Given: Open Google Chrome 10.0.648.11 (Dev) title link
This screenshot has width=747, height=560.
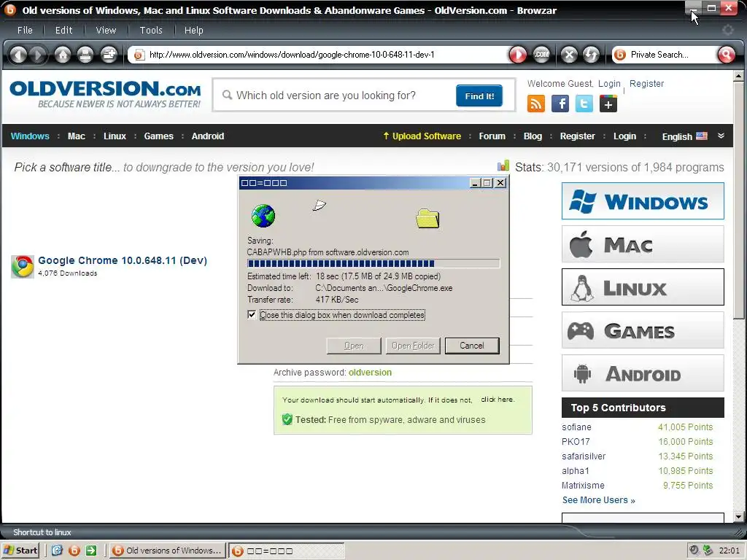Looking at the screenshot, I should tap(123, 260).
